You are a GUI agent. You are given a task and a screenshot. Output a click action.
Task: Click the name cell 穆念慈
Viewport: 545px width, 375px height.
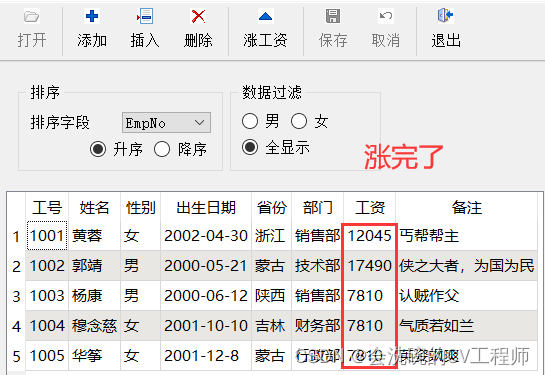(x=95, y=326)
